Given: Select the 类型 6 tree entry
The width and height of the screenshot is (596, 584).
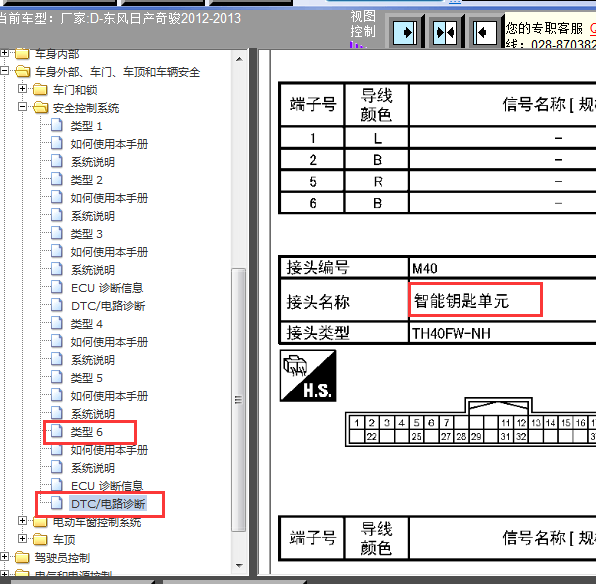Looking at the screenshot, I should (87, 432).
